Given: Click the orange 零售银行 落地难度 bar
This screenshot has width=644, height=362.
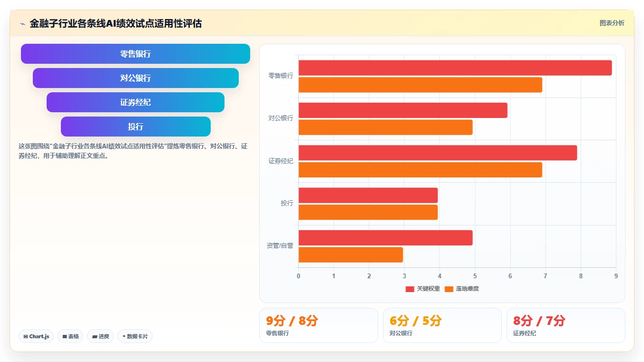Looking at the screenshot, I should point(420,85).
